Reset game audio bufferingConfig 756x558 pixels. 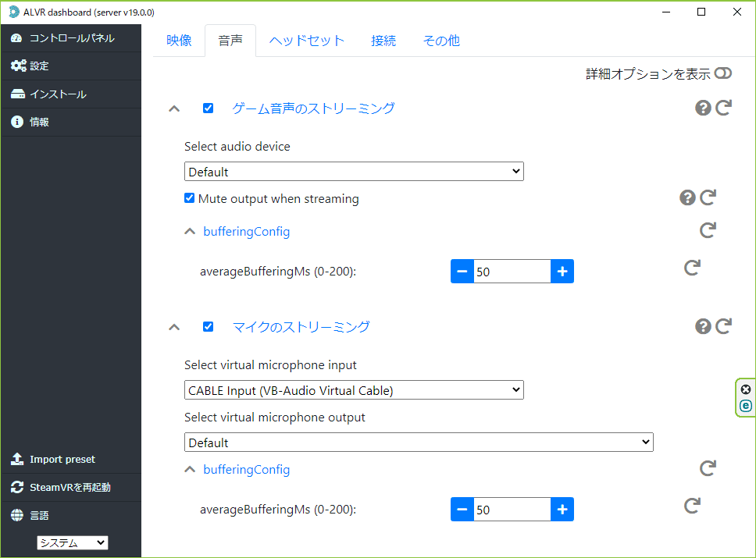click(708, 230)
